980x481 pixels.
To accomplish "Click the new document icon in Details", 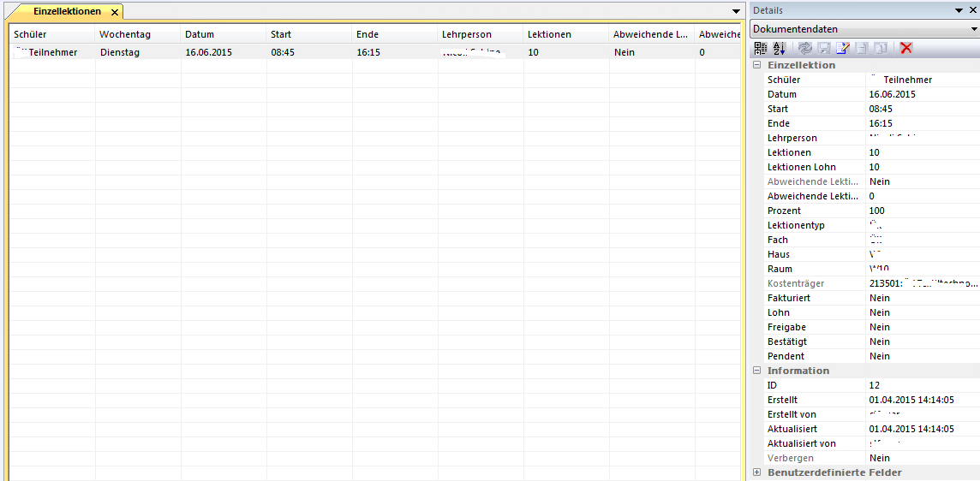I will tap(861, 48).
